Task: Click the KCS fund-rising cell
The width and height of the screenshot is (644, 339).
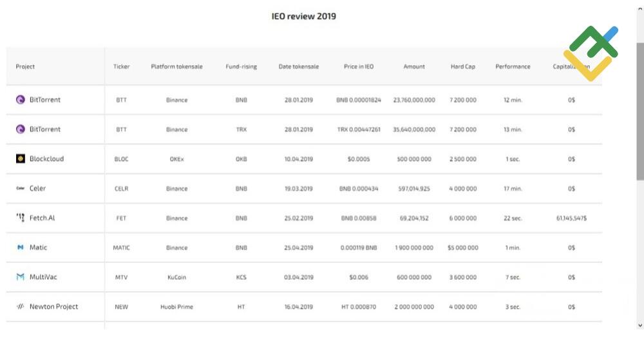Action: [241, 277]
